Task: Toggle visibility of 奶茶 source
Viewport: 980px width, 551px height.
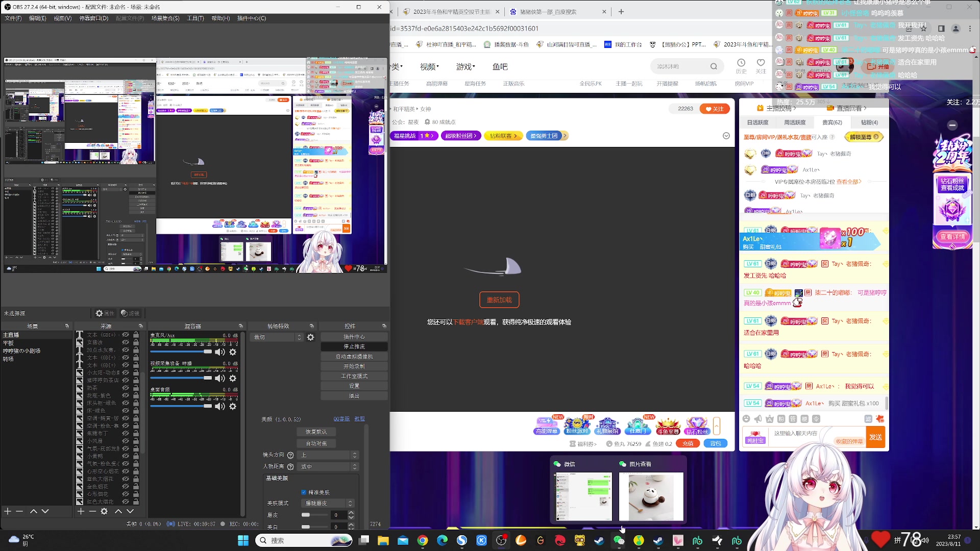Action: pos(126,388)
